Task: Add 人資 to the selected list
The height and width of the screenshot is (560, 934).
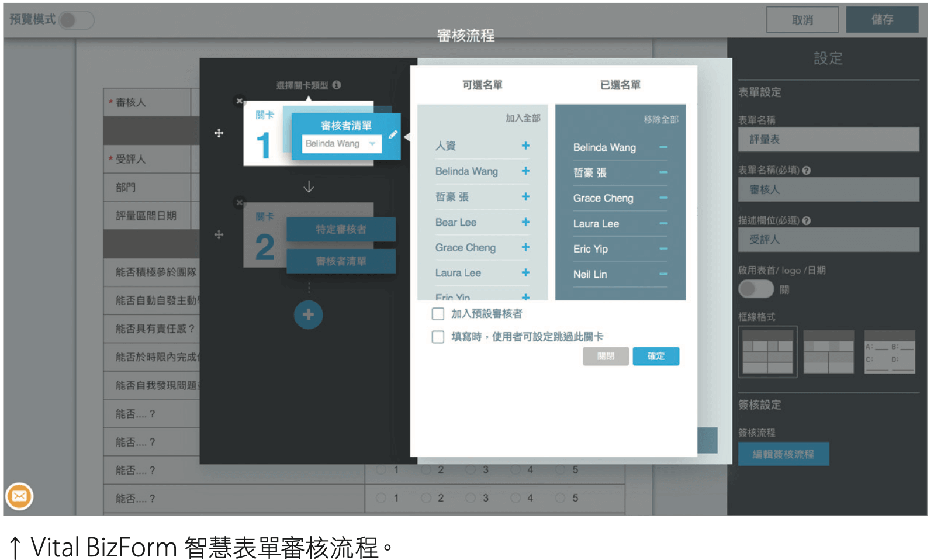Action: tap(525, 146)
